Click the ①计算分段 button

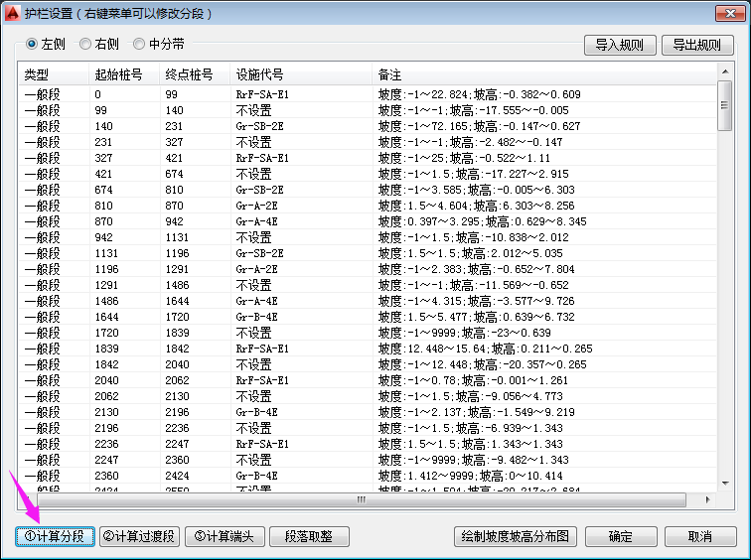56,536
